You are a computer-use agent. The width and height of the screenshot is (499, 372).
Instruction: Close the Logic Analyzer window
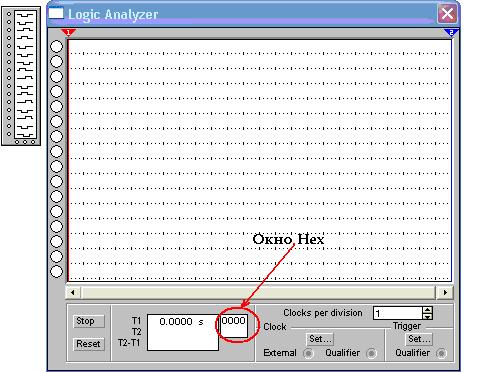click(447, 14)
